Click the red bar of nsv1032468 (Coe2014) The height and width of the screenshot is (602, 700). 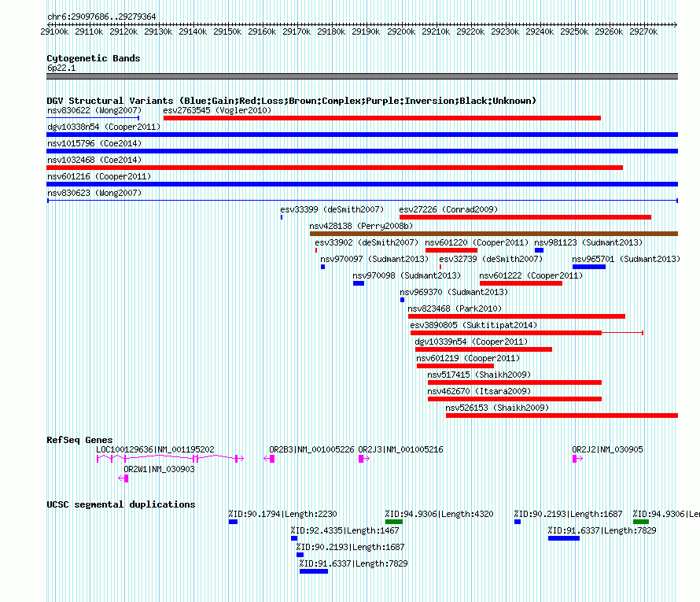click(x=334, y=168)
